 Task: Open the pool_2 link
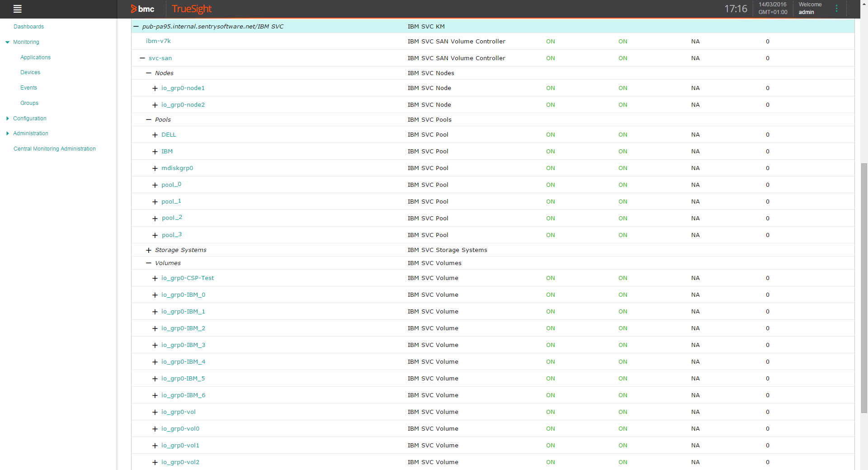(172, 218)
